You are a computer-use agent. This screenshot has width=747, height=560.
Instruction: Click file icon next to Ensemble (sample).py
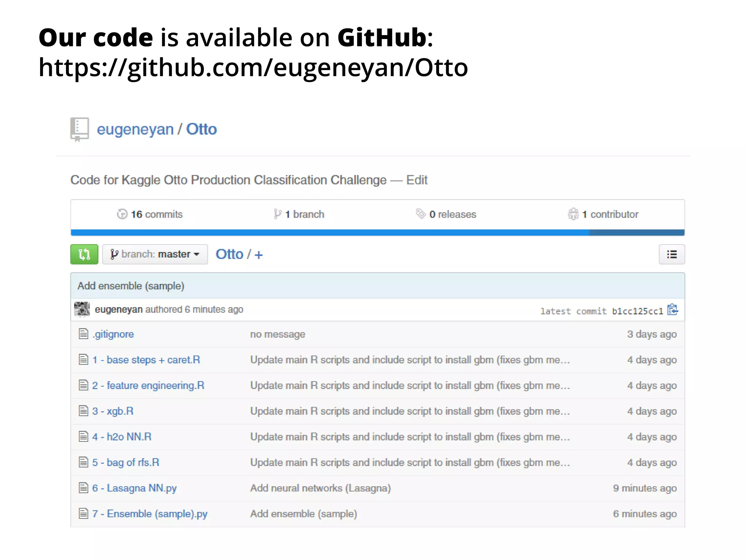point(84,514)
